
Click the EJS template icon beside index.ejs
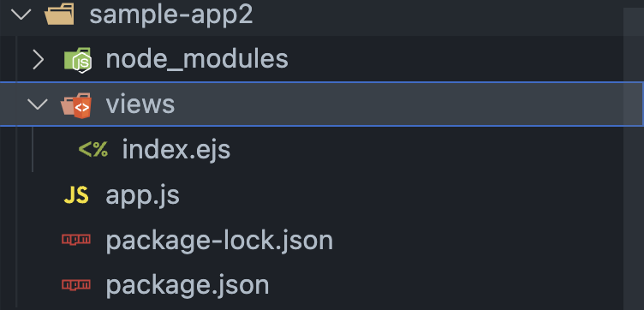tap(93, 150)
